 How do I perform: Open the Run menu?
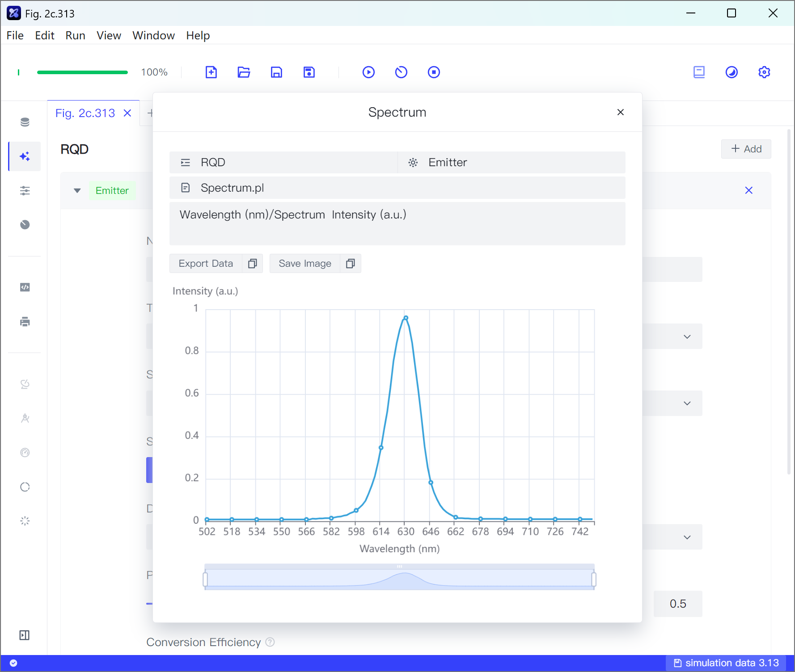(x=75, y=35)
